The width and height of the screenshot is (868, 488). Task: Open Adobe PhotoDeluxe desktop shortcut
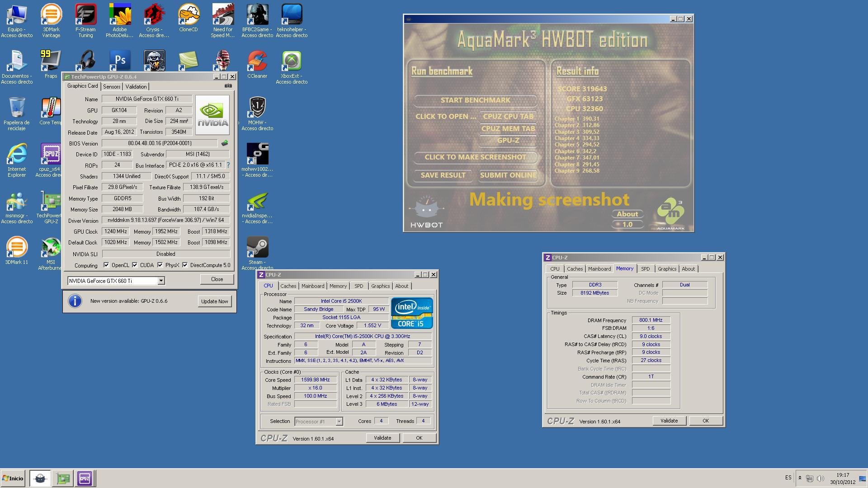click(120, 20)
